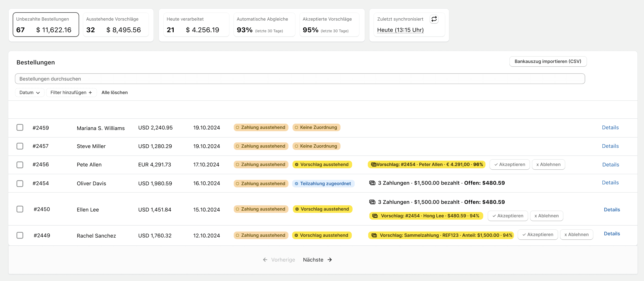Click Alle löschen to clear filters

point(115,92)
